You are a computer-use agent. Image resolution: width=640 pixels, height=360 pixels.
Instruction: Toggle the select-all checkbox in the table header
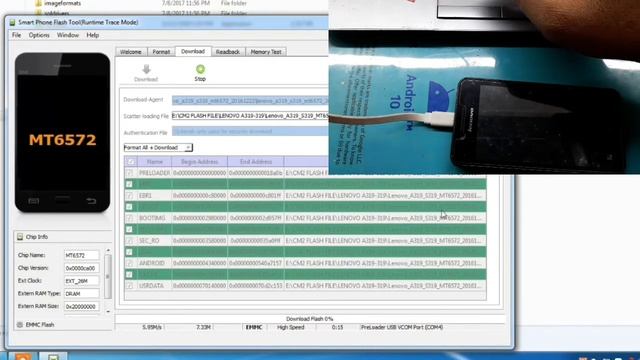131,162
